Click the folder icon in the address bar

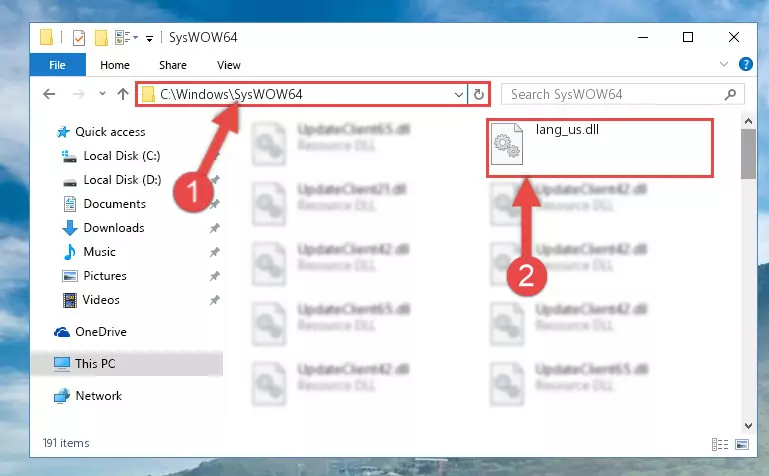pyautogui.click(x=148, y=94)
